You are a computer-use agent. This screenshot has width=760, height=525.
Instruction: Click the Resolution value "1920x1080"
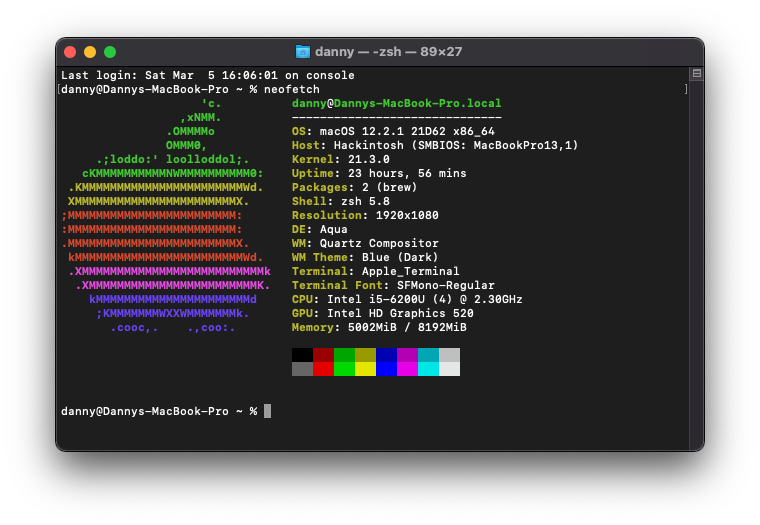point(407,215)
